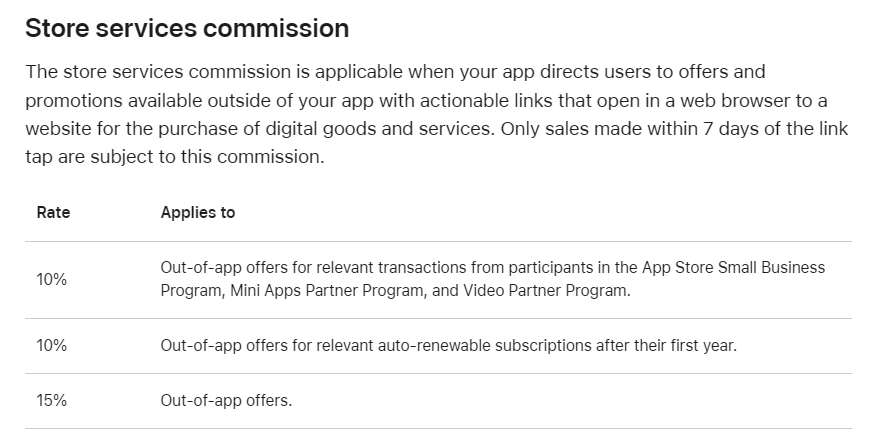Click the "Applies to" column header

[198, 212]
